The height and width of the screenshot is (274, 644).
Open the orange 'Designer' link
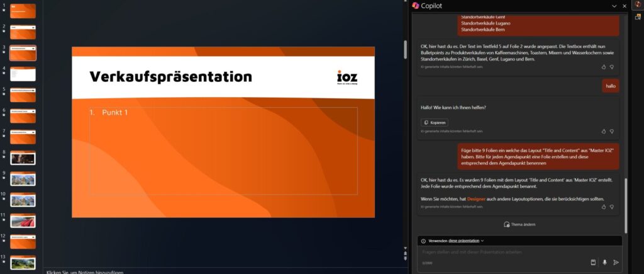coord(476,199)
